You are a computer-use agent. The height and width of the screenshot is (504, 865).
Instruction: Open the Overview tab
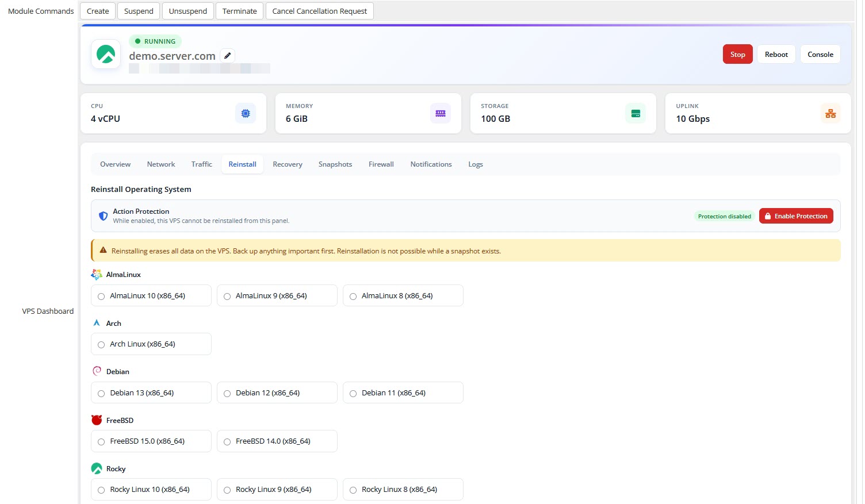(115, 164)
